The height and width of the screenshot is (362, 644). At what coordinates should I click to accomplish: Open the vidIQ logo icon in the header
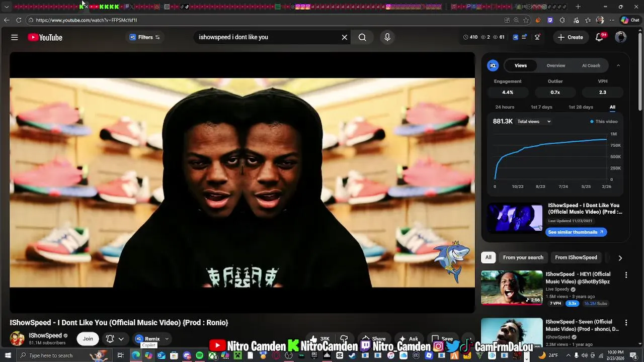point(516,37)
